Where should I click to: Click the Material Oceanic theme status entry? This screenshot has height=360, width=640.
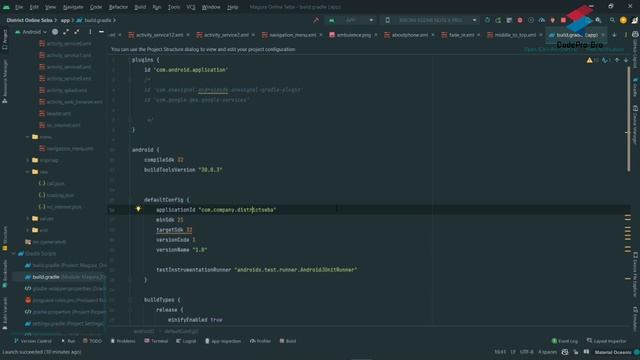(613, 352)
